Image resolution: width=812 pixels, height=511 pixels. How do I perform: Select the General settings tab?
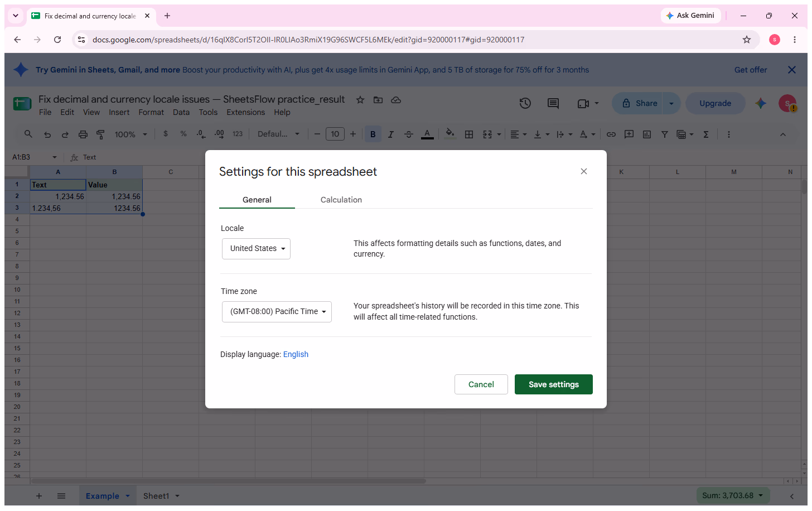pyautogui.click(x=257, y=200)
